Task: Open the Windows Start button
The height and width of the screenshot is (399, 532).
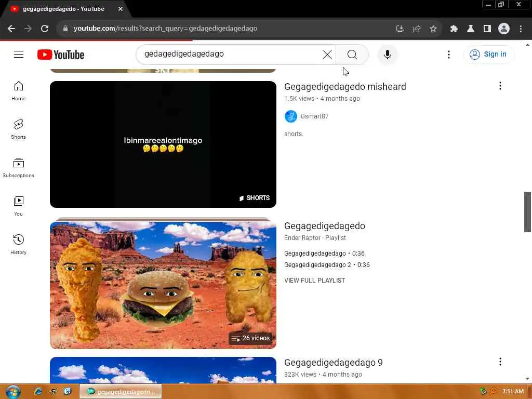Action: click(x=13, y=392)
